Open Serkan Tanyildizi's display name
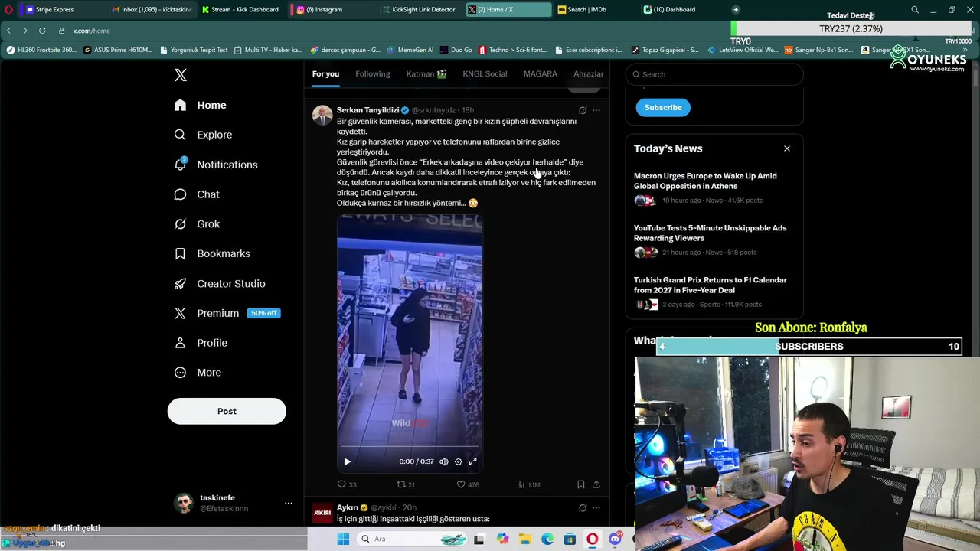 click(x=367, y=110)
